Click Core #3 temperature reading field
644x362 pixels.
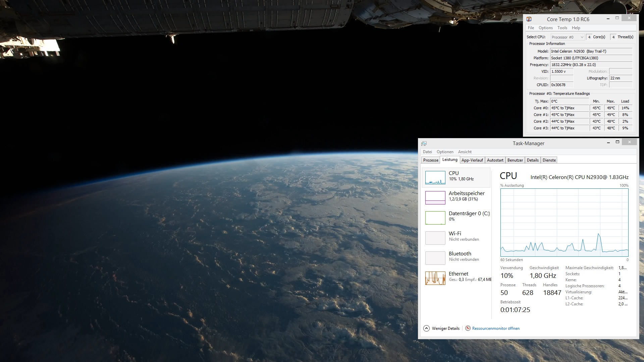click(x=570, y=128)
